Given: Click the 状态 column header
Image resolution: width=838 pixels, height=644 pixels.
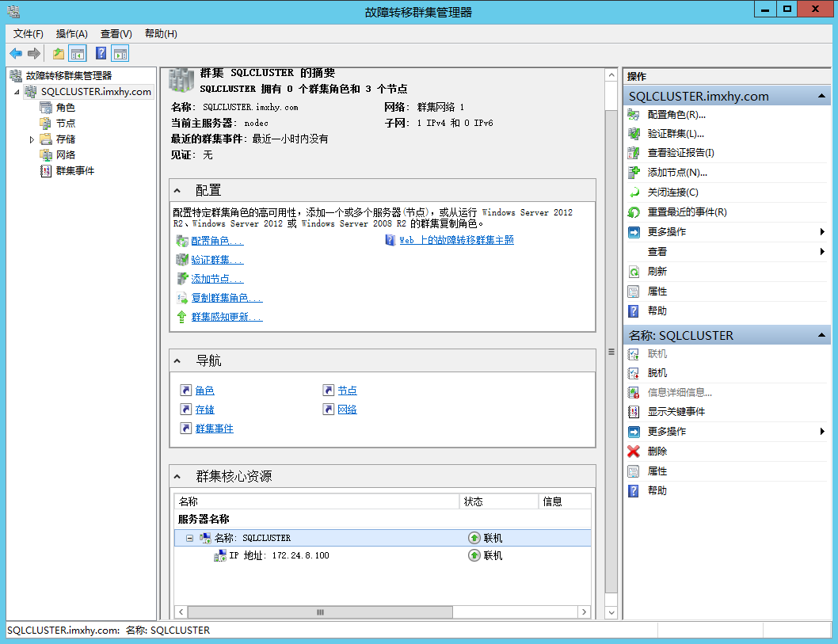Looking at the screenshot, I should click(499, 501).
